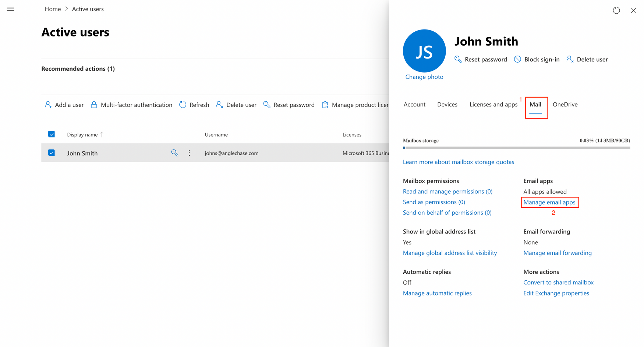
Task: Click Manage automatic replies link
Action: click(x=437, y=293)
